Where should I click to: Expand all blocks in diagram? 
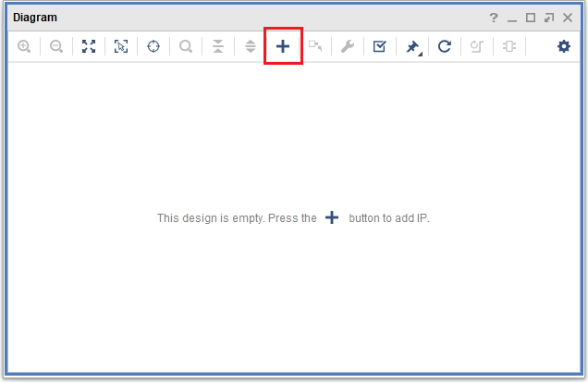[251, 46]
